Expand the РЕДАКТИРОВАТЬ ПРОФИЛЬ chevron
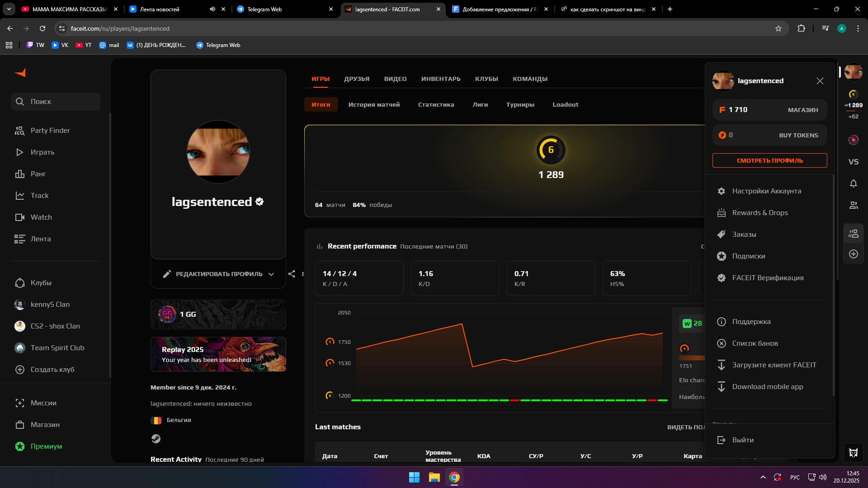The image size is (868, 488). click(x=272, y=274)
